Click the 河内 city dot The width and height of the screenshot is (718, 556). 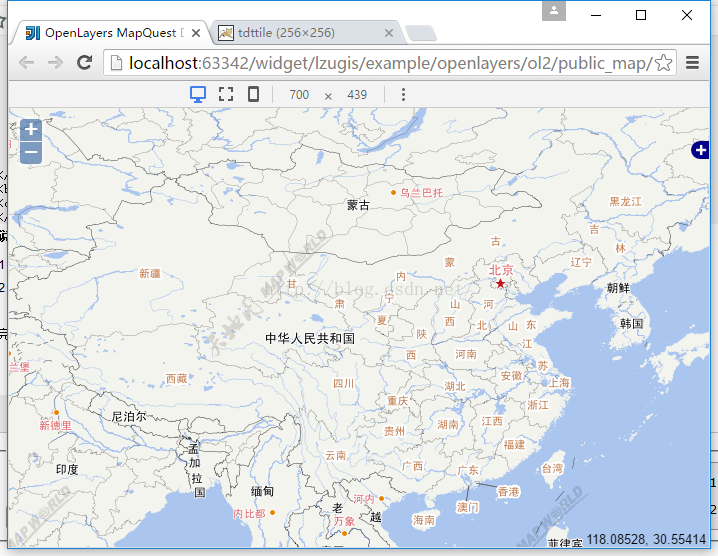(x=381, y=498)
